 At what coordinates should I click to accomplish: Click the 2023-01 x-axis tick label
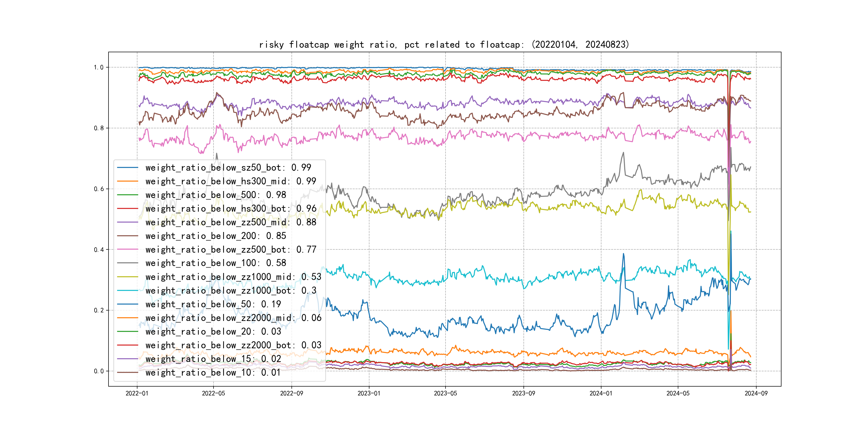[369, 393]
